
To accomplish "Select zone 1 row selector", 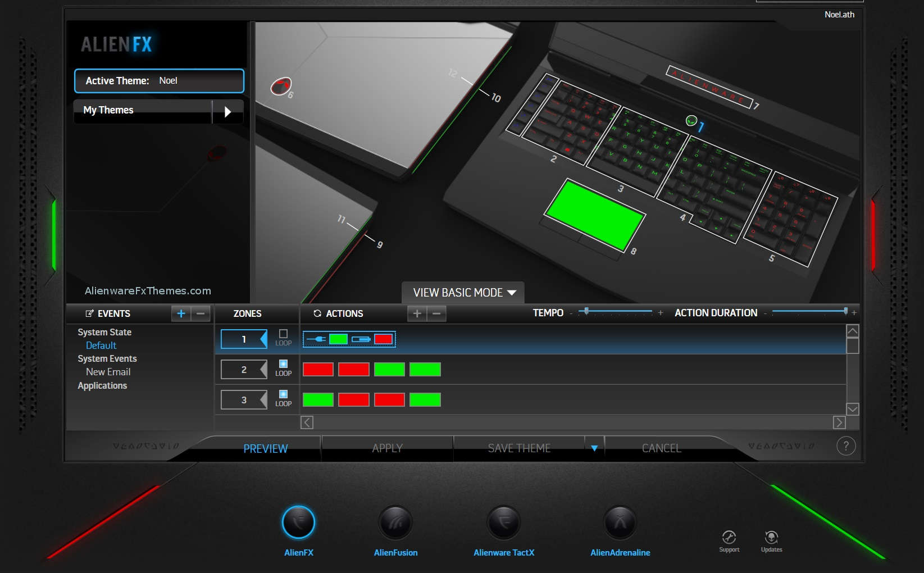I will (x=244, y=339).
